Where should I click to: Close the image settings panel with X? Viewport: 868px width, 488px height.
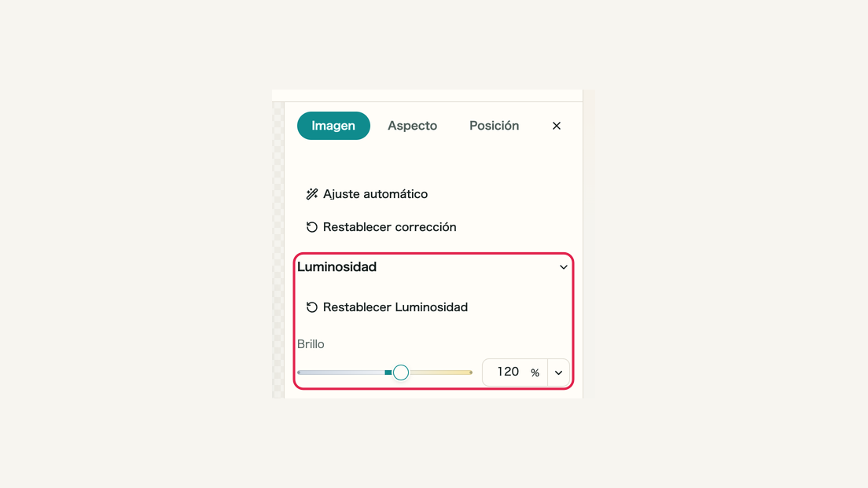click(557, 126)
